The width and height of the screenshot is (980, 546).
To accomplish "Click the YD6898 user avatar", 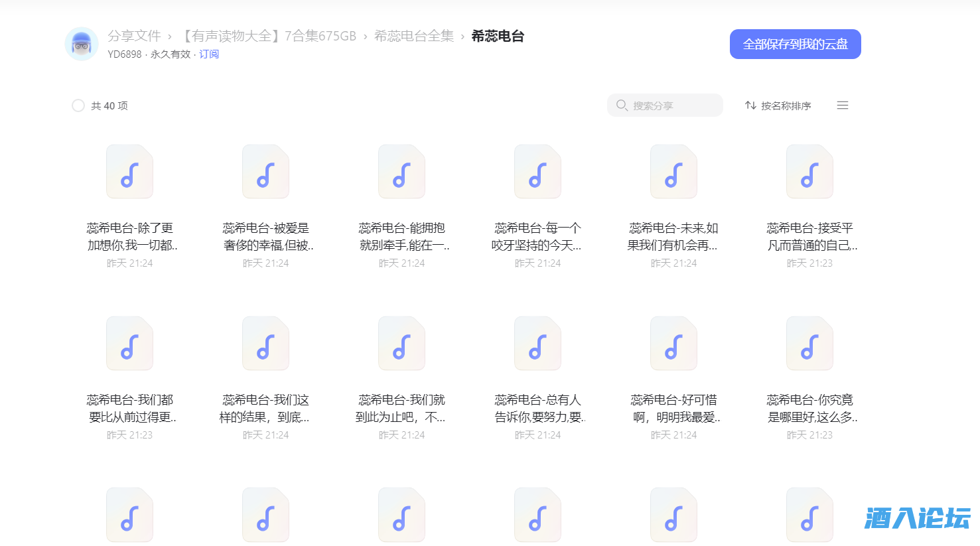I will 81,43.
